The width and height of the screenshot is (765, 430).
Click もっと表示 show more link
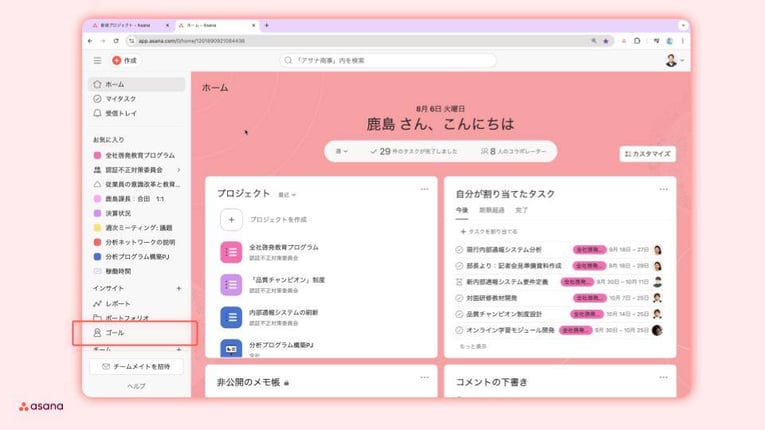point(473,347)
